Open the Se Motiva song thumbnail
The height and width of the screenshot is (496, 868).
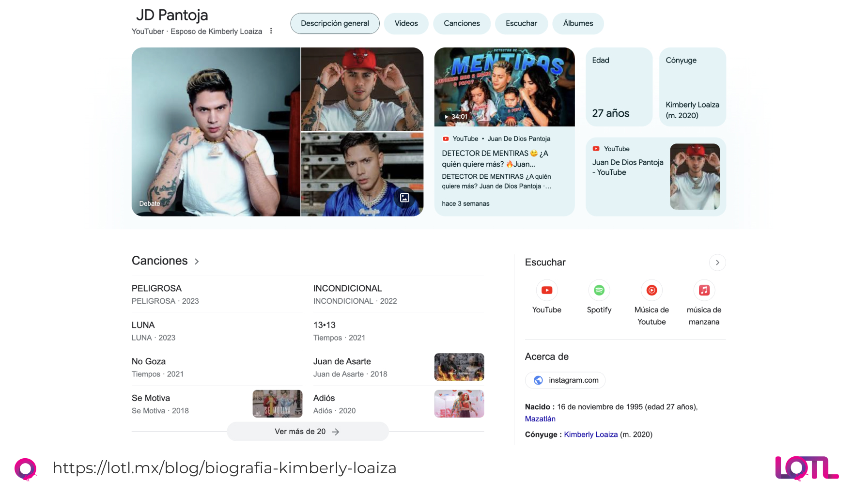pyautogui.click(x=277, y=404)
